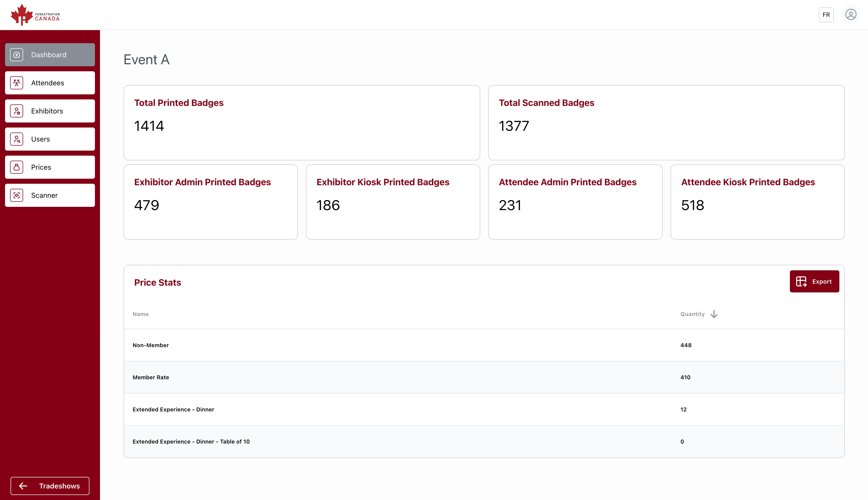Click the Exhibitors person-star icon
This screenshot has height=500, width=868.
17,111
